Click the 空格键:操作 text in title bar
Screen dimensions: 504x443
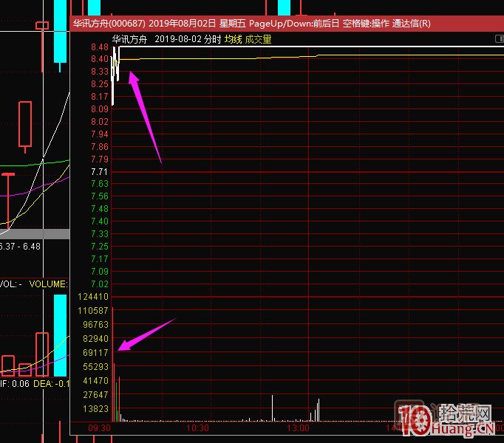pos(366,23)
